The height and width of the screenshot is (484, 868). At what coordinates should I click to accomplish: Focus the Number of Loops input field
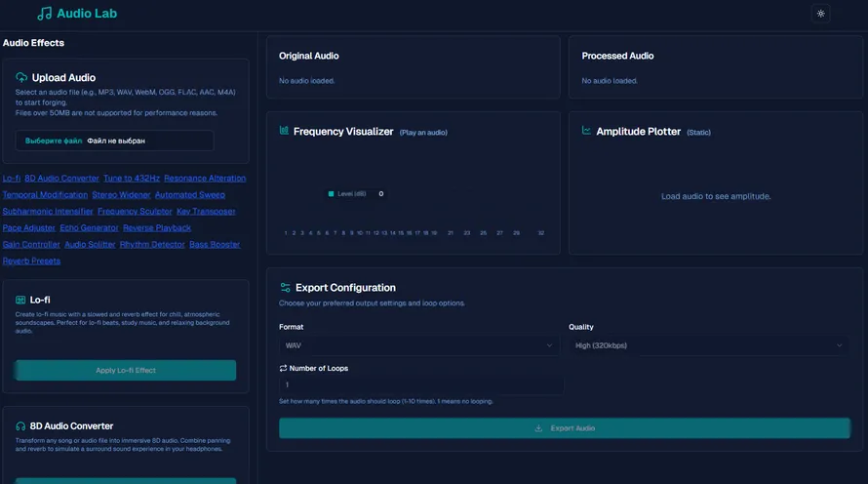coord(421,384)
